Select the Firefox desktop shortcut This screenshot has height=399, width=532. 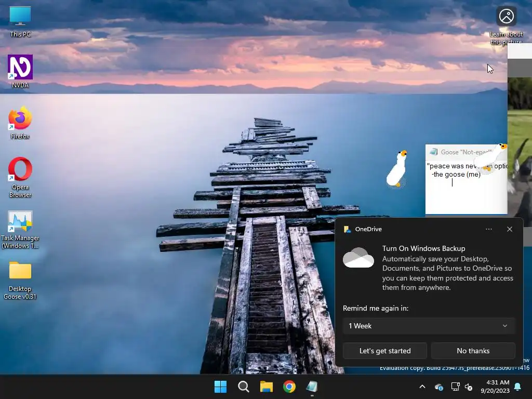click(x=20, y=123)
